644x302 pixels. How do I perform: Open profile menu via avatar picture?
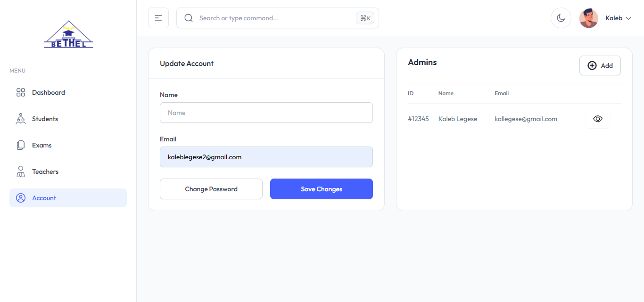[588, 18]
